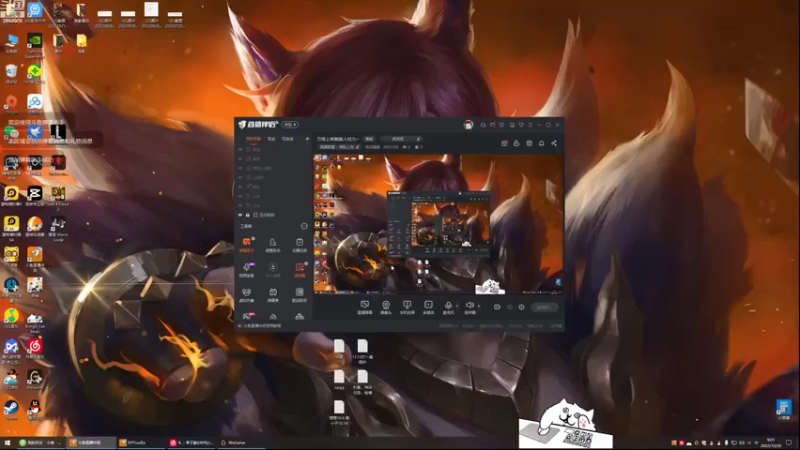Open the TV-shaped danmaku tool in toolbox
Screen dimensions: 800x450
pyautogui.click(x=273, y=294)
